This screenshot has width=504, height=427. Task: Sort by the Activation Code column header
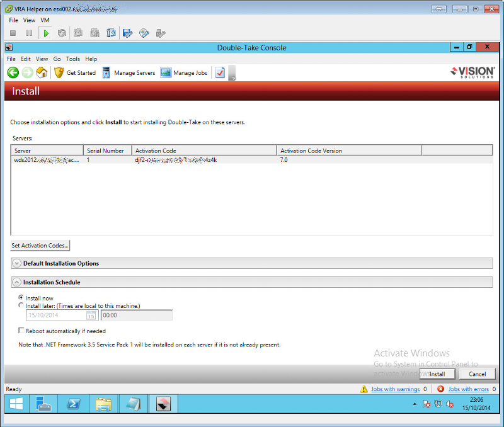[204, 151]
